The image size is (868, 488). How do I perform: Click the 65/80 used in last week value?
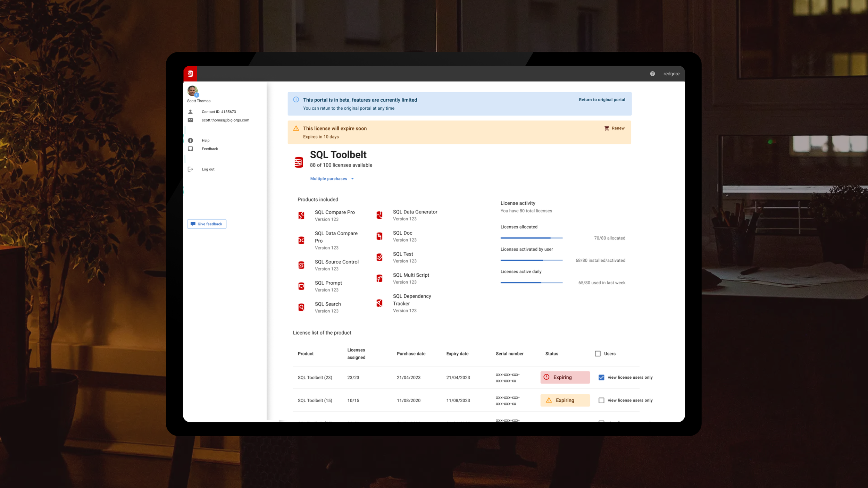pos(602,283)
